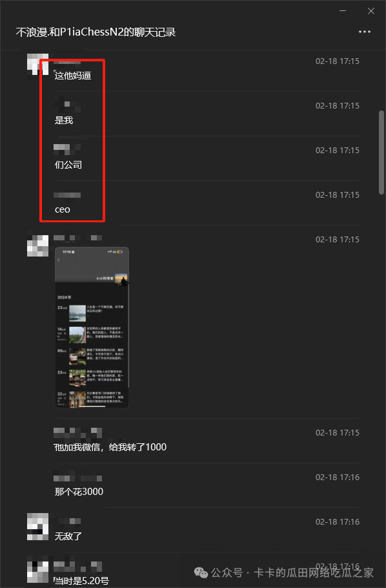386x588 pixels.
Task: Open the three-dot more options menu
Action: pos(364,32)
